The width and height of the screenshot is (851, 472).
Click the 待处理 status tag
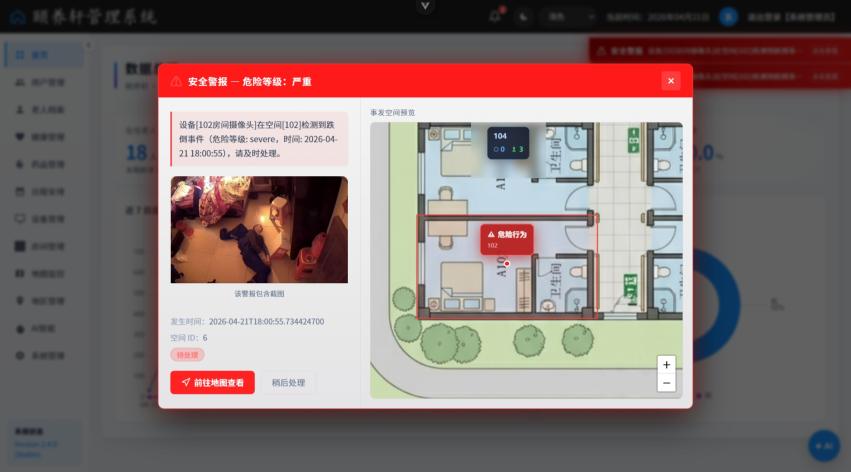tap(187, 355)
